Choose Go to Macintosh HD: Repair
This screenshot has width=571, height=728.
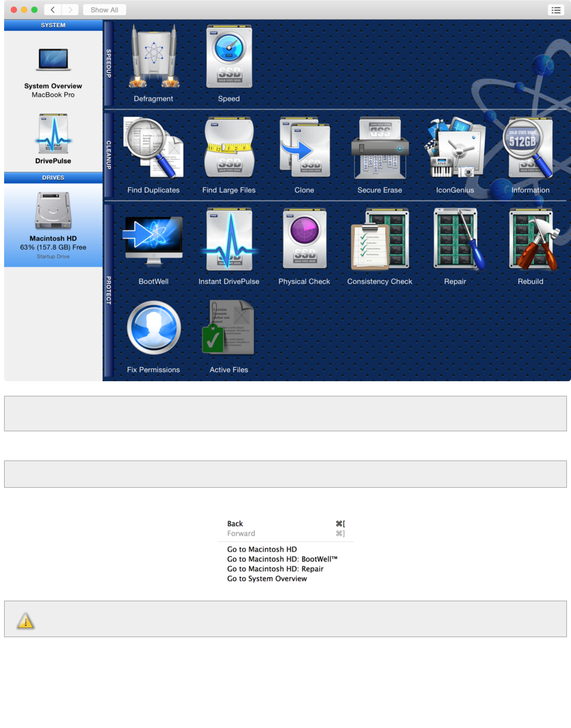(x=275, y=569)
